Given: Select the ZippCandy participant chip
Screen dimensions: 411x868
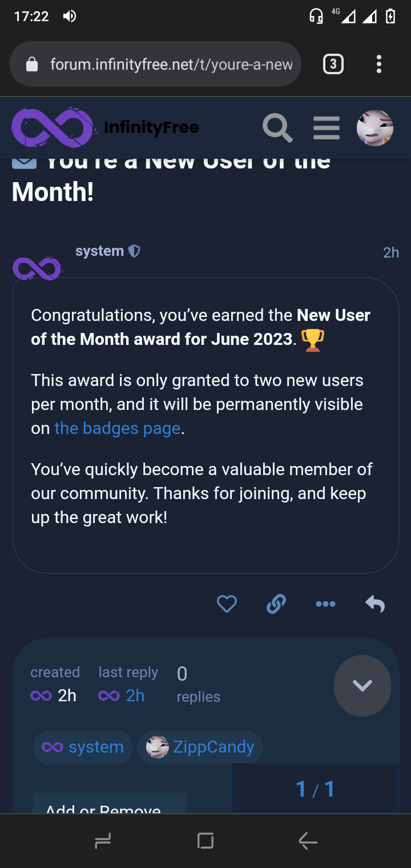Looking at the screenshot, I should pyautogui.click(x=200, y=747).
